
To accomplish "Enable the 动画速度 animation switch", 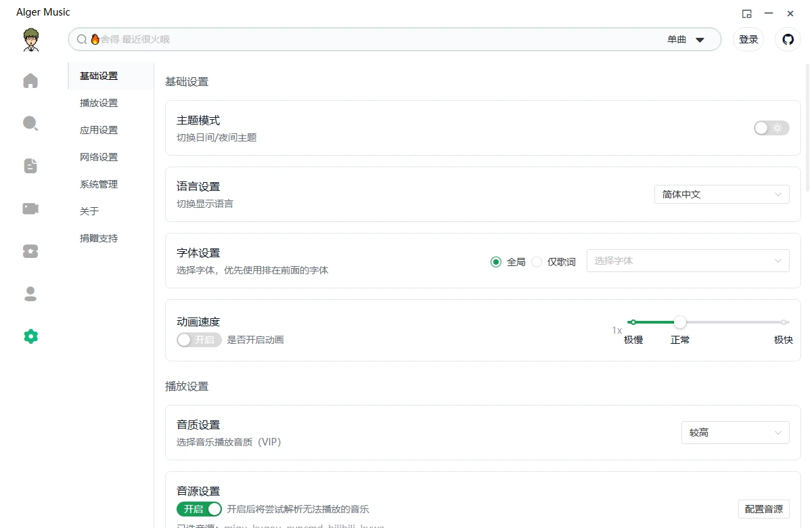I will pyautogui.click(x=199, y=340).
